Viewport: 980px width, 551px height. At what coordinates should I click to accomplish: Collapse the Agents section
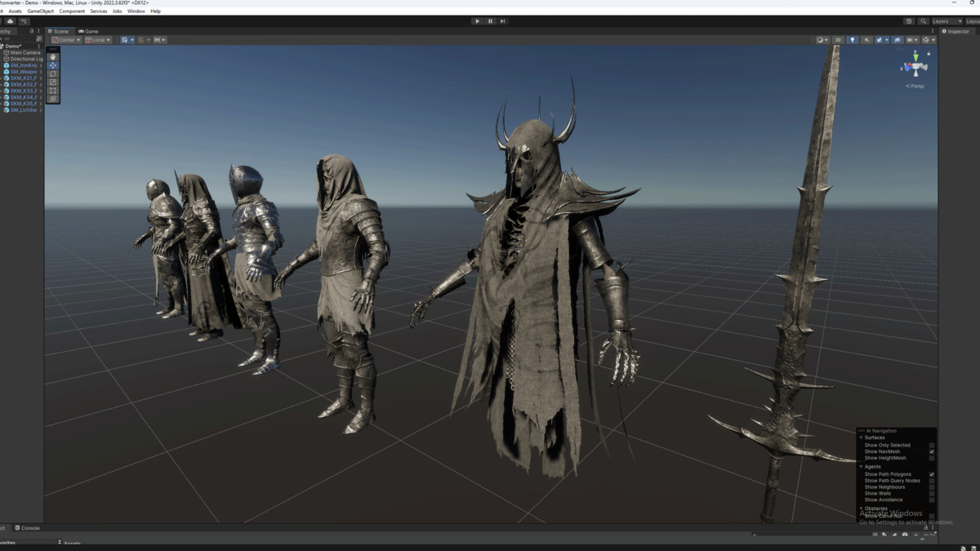tap(861, 467)
